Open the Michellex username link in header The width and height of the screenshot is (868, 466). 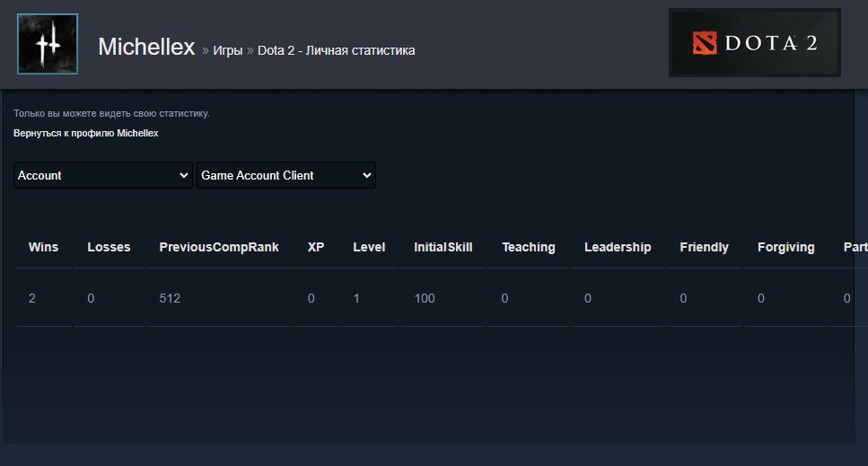click(x=146, y=47)
